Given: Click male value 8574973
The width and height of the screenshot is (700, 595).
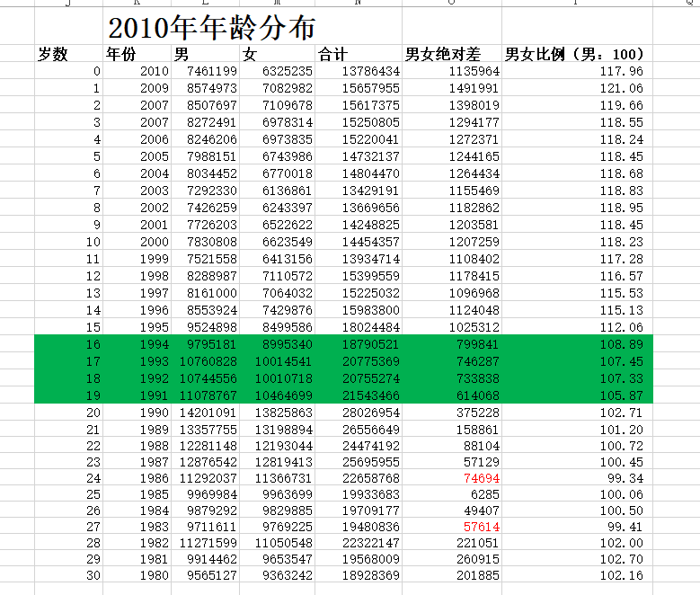Looking at the screenshot, I should point(212,88).
